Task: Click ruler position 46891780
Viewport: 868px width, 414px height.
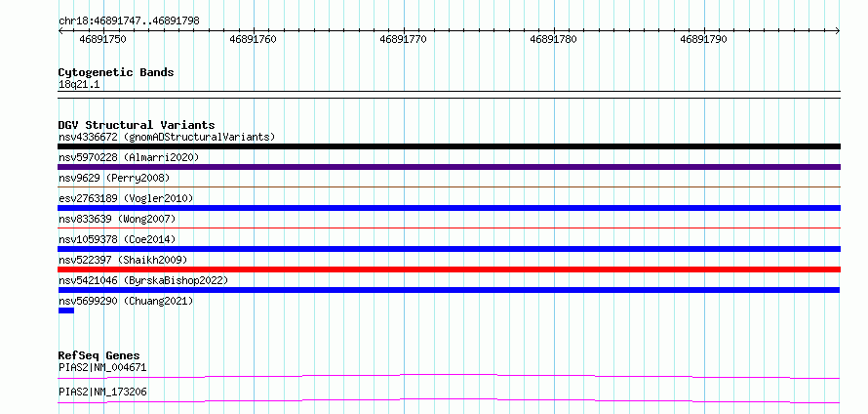Action: pyautogui.click(x=554, y=39)
